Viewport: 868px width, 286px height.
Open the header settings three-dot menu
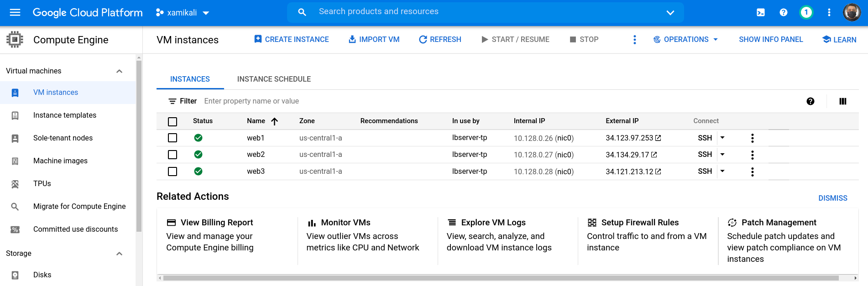coord(829,12)
